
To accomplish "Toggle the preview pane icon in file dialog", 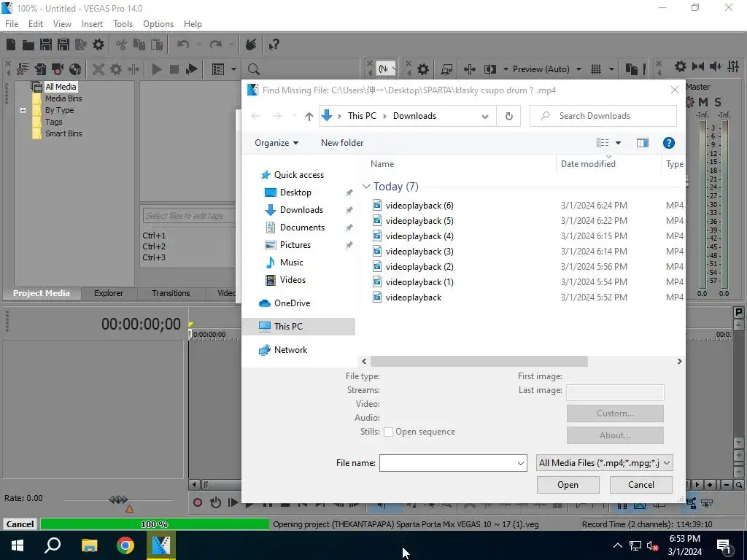I will (x=642, y=143).
